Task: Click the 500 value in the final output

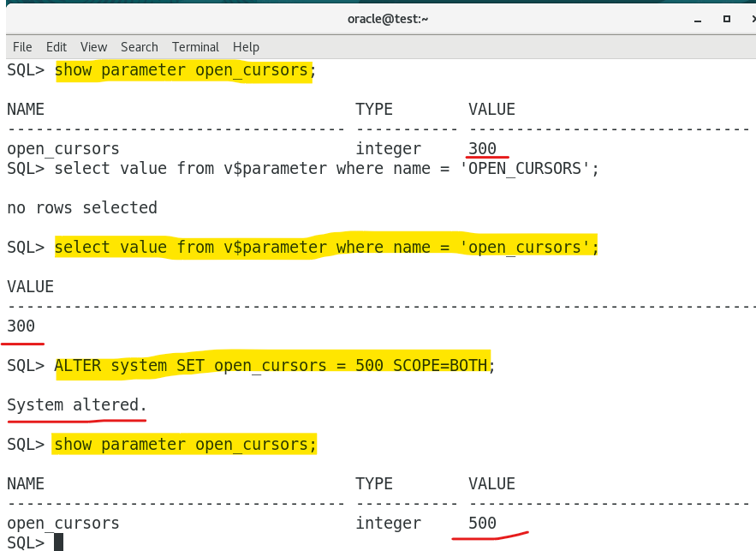Action: pos(482,523)
